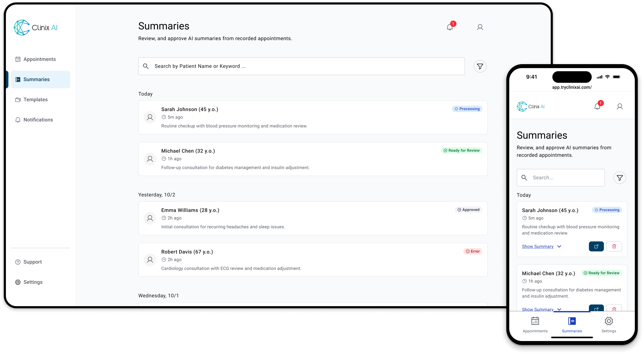The width and height of the screenshot is (644, 354).
Task: Open the external link icon on Sarah's card
Action: pos(596,246)
